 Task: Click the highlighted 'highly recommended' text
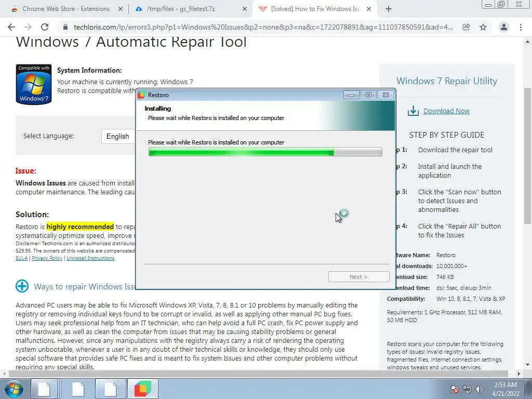[80, 227]
